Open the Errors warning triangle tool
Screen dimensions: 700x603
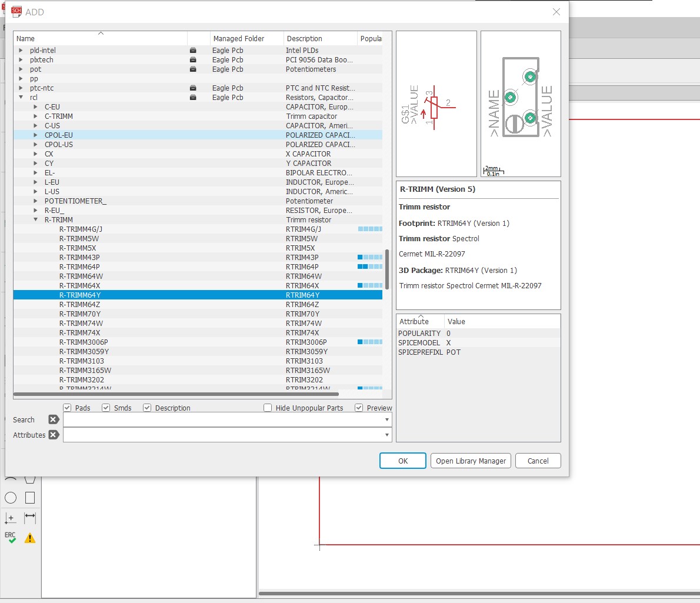tap(30, 538)
